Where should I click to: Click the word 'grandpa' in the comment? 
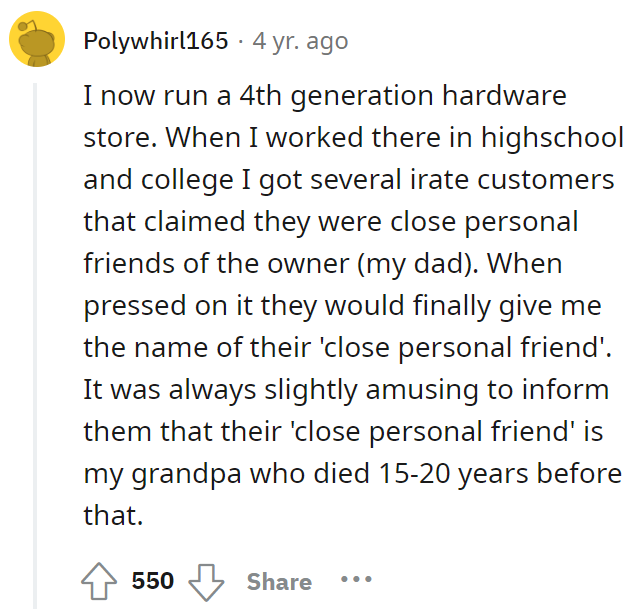point(186,475)
